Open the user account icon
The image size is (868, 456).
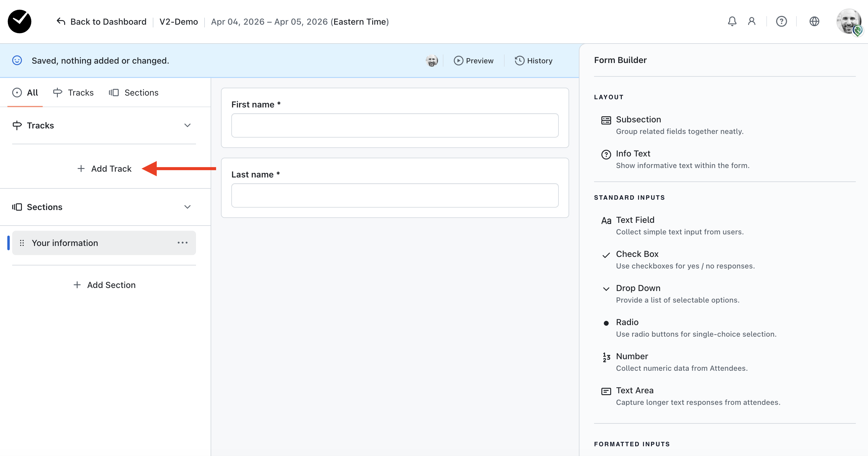751,22
